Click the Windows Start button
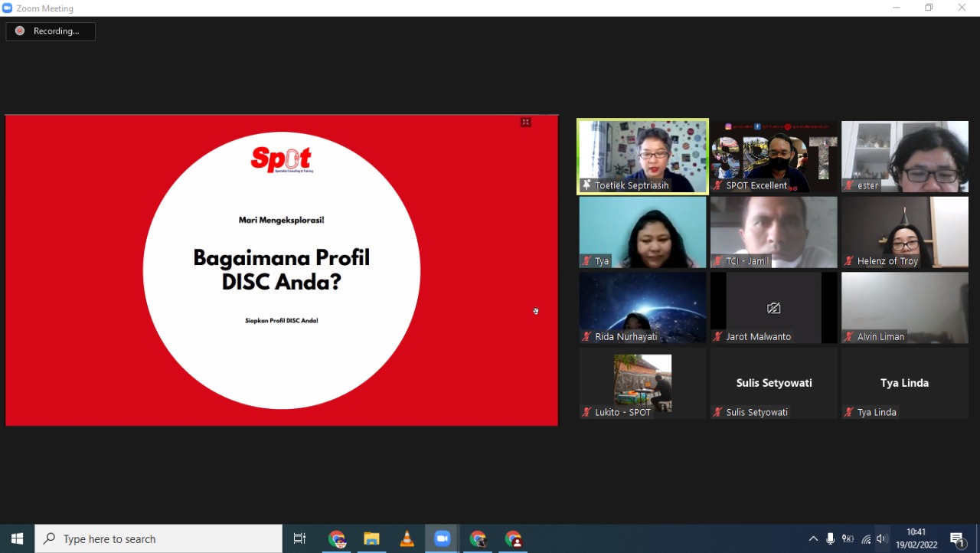 (x=17, y=538)
